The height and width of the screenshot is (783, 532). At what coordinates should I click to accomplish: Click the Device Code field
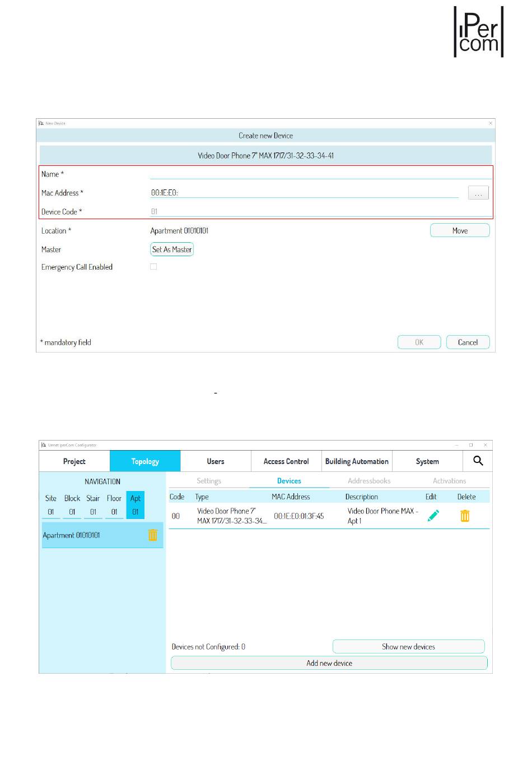(321, 211)
